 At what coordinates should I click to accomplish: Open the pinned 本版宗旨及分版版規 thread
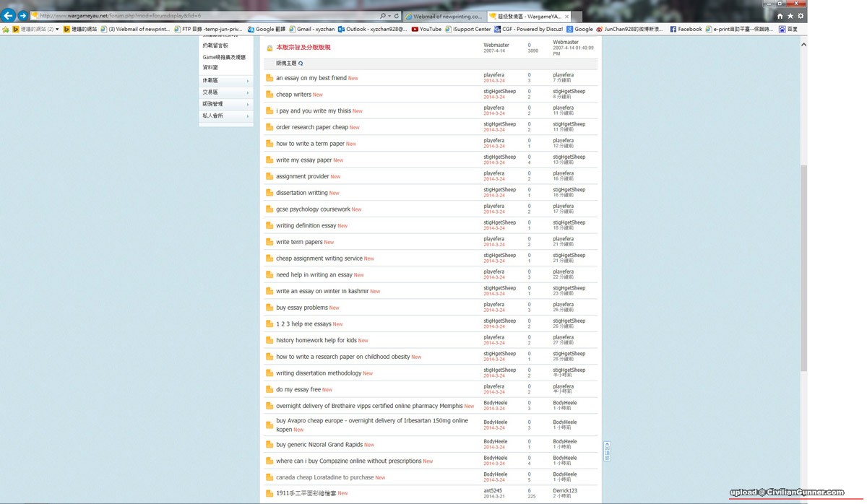point(303,48)
